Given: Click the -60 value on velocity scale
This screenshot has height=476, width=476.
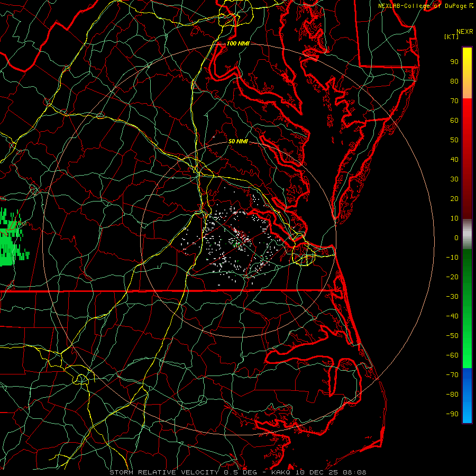Looking at the screenshot, I should click(x=452, y=355).
